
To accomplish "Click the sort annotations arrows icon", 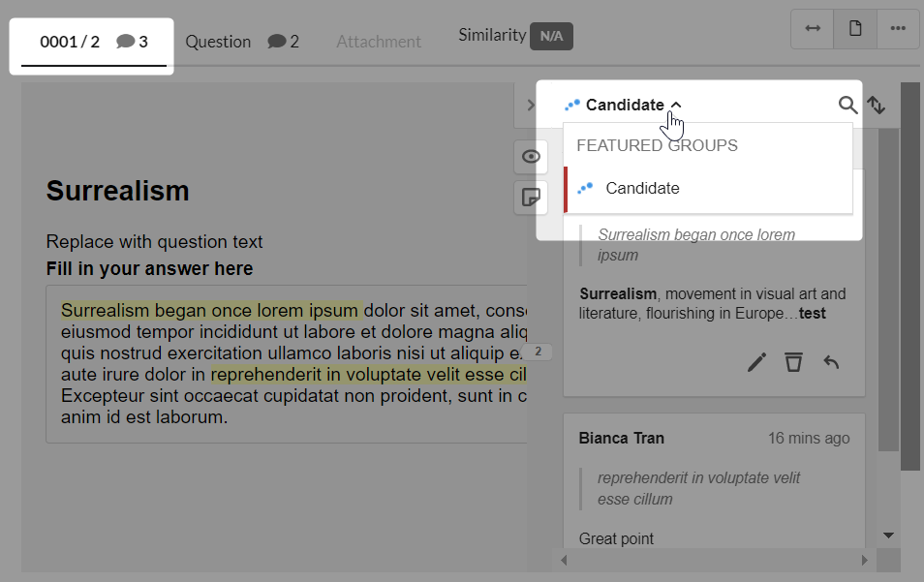I will pyautogui.click(x=877, y=105).
